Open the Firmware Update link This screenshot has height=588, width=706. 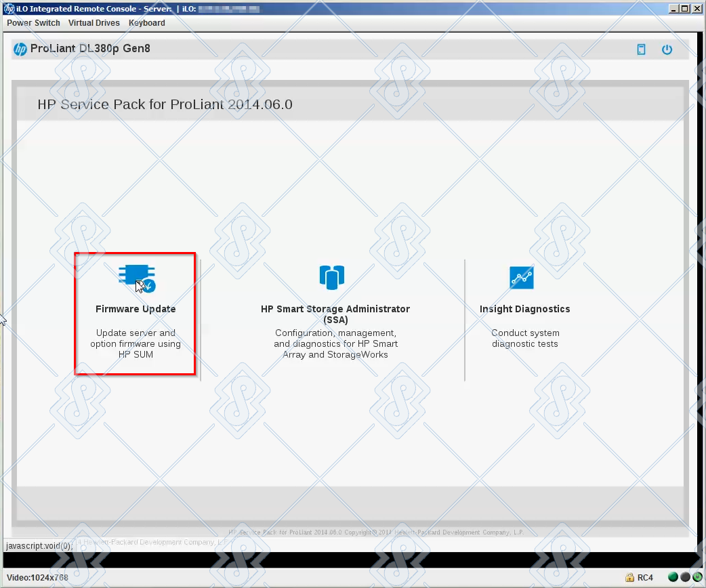coord(136,309)
